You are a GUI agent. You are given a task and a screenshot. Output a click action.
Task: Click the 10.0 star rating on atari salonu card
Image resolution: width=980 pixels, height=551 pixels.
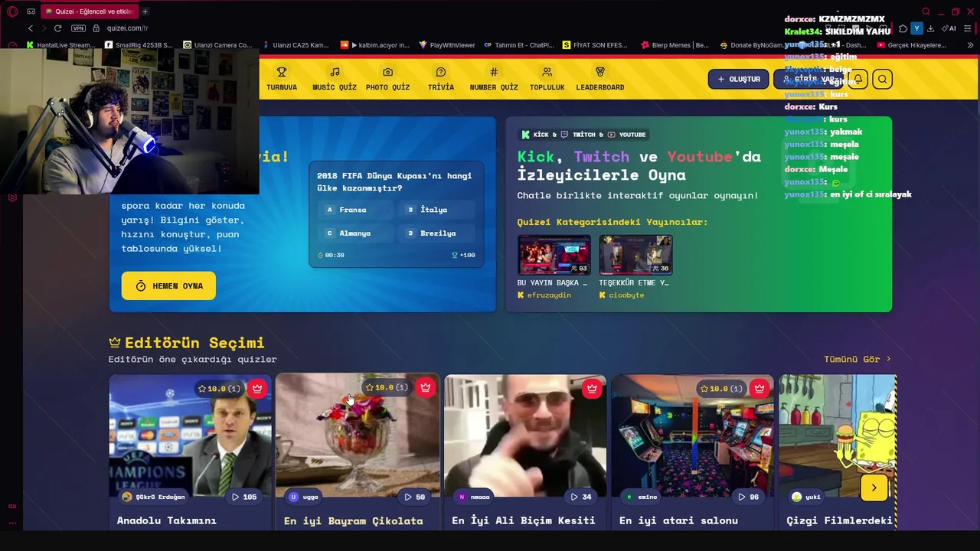click(x=721, y=389)
